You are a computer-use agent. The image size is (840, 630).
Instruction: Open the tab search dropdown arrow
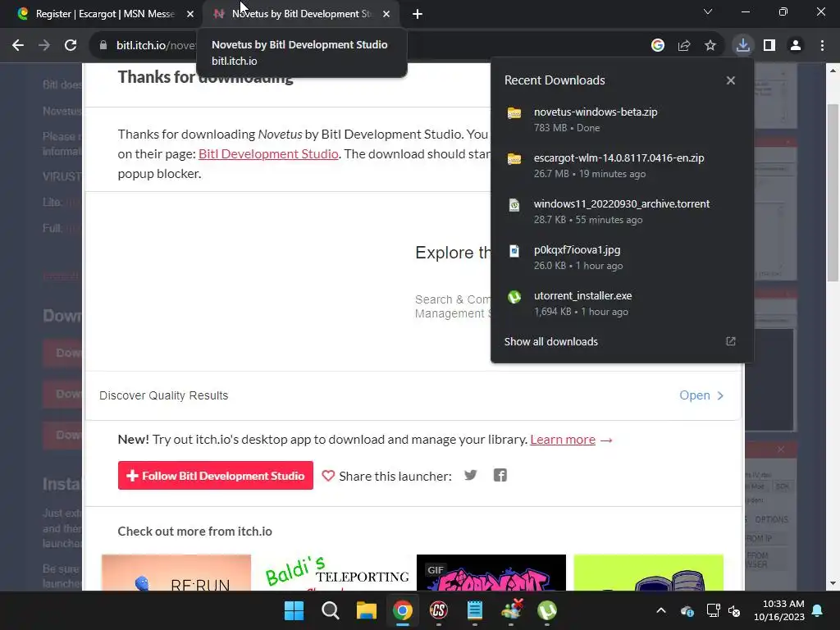point(708,11)
